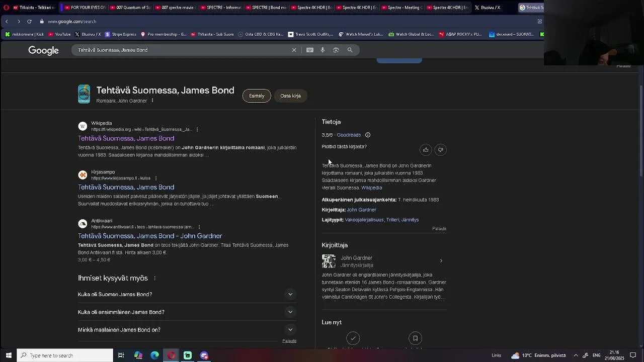The image size is (644, 362).
Task: Open 'Stripe Express' bookmark
Action: point(120,35)
